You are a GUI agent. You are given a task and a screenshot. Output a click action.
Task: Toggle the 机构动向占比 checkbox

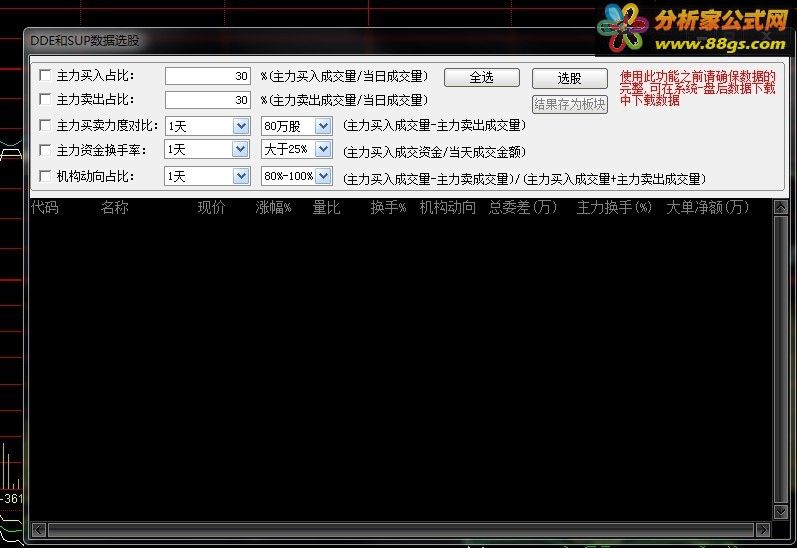tap(45, 176)
